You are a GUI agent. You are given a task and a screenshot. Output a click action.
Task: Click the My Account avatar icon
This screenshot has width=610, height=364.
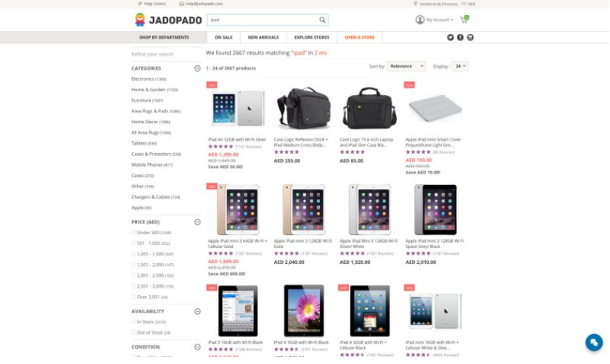coord(420,20)
